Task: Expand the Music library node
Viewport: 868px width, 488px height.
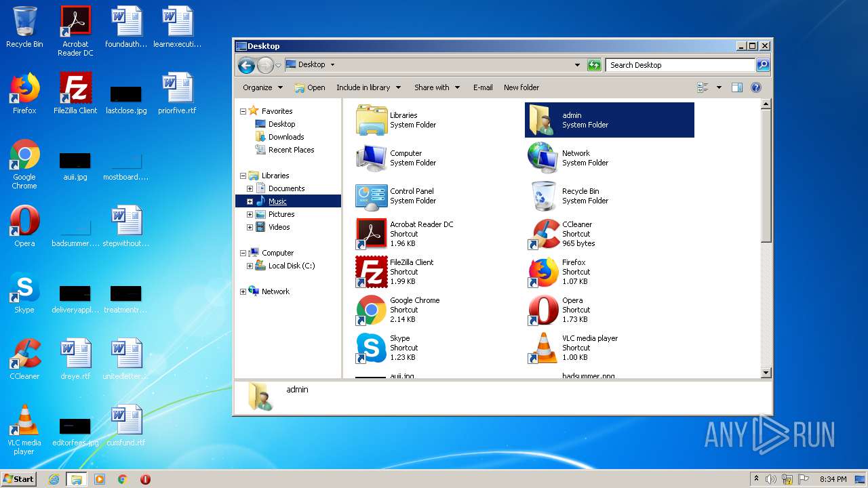Action: click(250, 201)
